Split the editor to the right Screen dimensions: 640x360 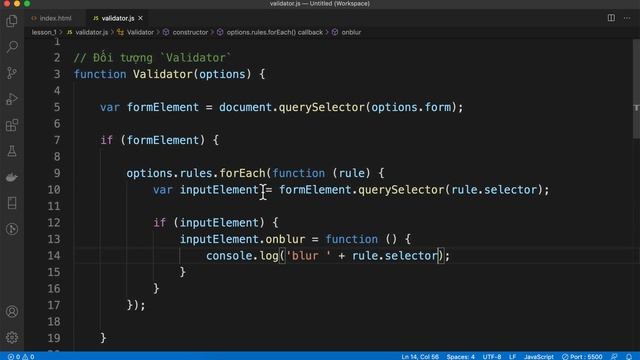tap(611, 18)
